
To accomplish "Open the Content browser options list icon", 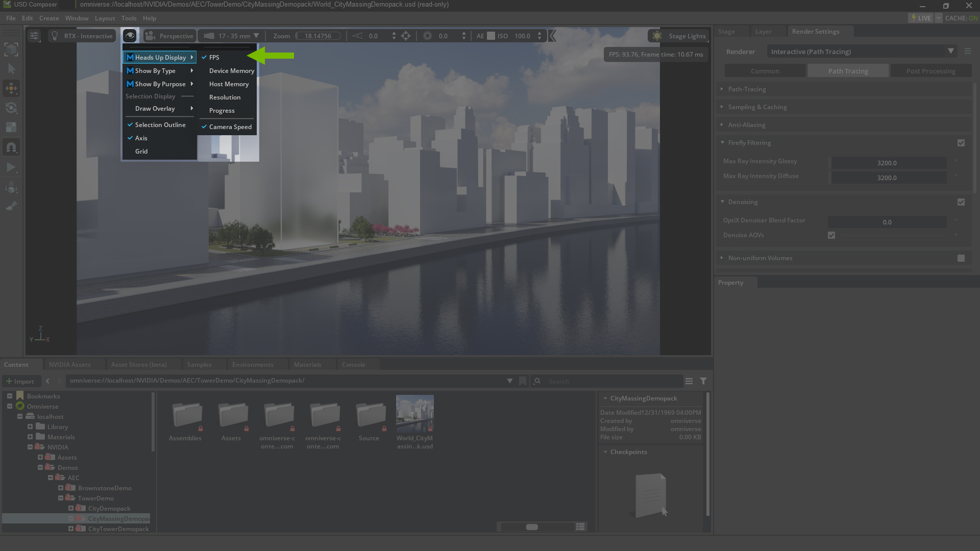I will point(689,381).
